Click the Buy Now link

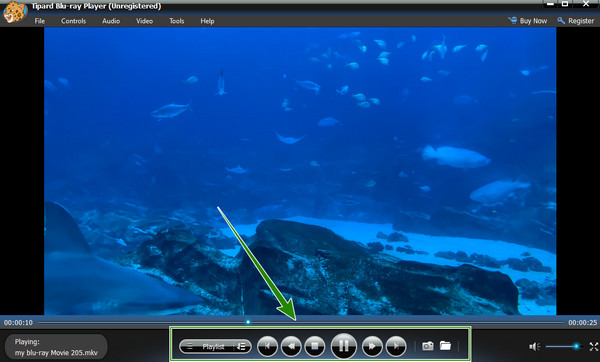click(528, 21)
